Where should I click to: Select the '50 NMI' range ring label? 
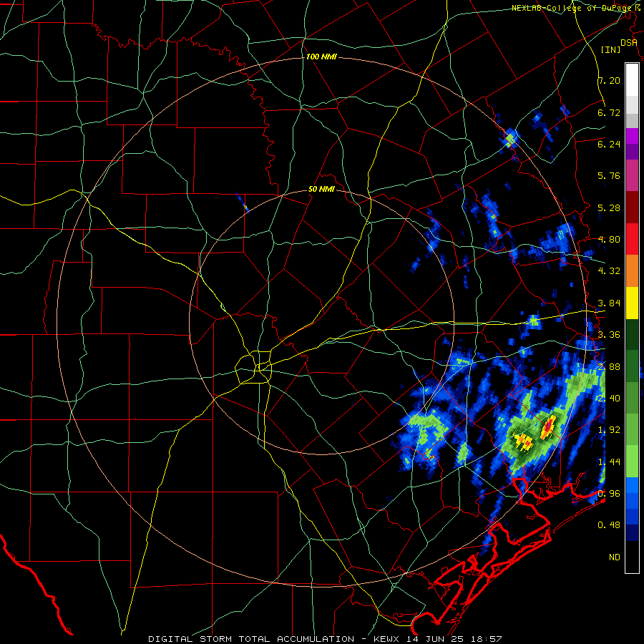[321, 190]
